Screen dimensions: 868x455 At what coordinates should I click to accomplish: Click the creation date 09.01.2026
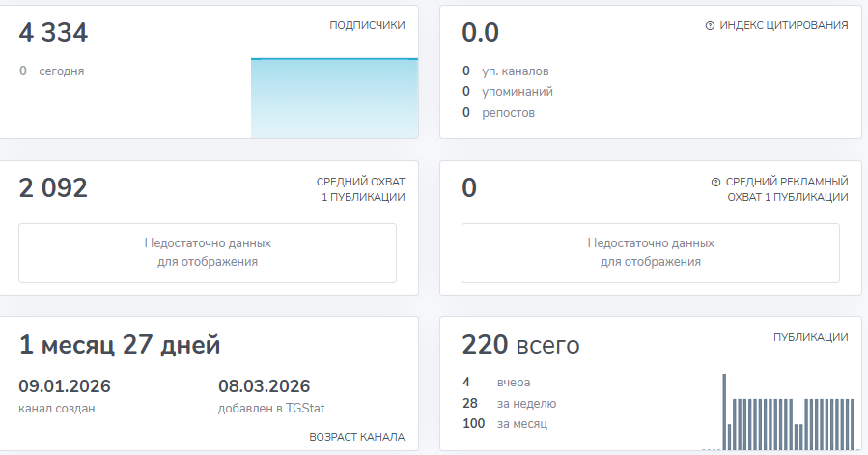(65, 385)
